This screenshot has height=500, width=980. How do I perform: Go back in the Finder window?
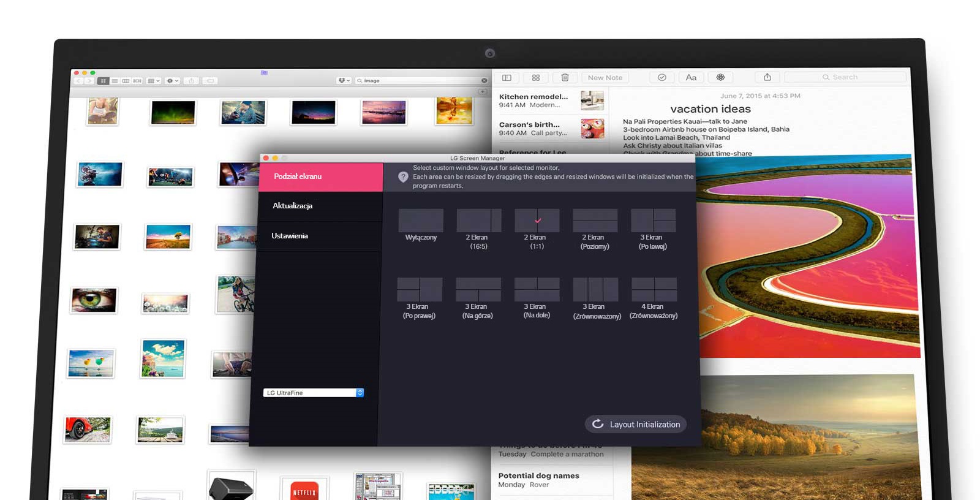(78, 81)
